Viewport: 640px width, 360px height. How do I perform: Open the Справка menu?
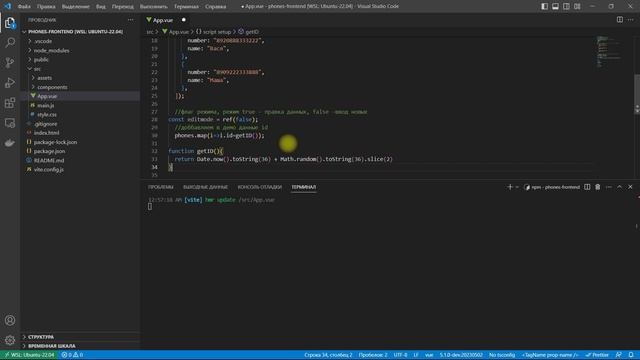click(x=216, y=7)
